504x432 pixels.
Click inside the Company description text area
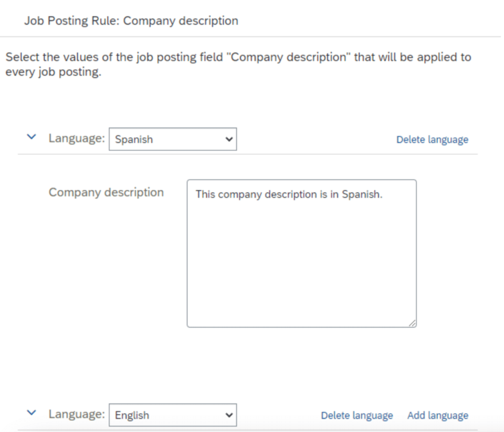pos(302,251)
